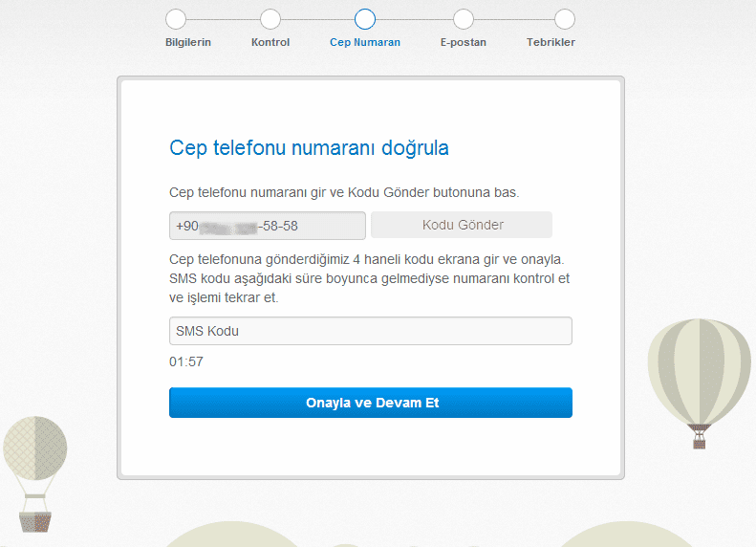Click the E-postan step circle
Screen dimensions: 756x547
pyautogui.click(x=463, y=19)
